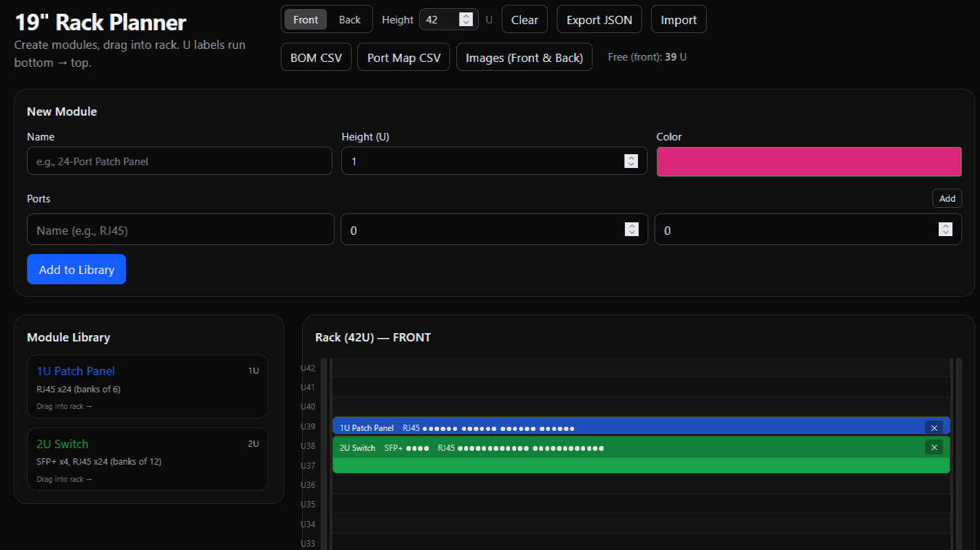The image size is (980, 550).
Task: Click the rack Height stepper arrows
Action: pyautogui.click(x=466, y=19)
